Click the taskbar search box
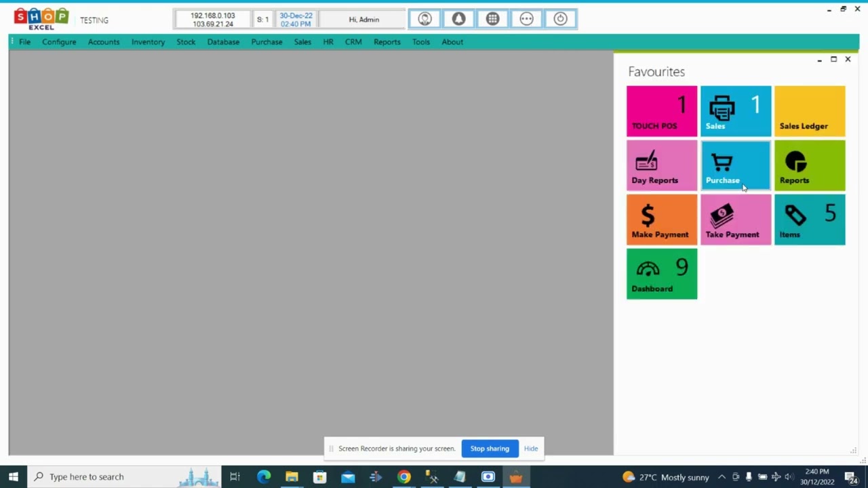Screen dimensions: 868x488 pos(124,476)
